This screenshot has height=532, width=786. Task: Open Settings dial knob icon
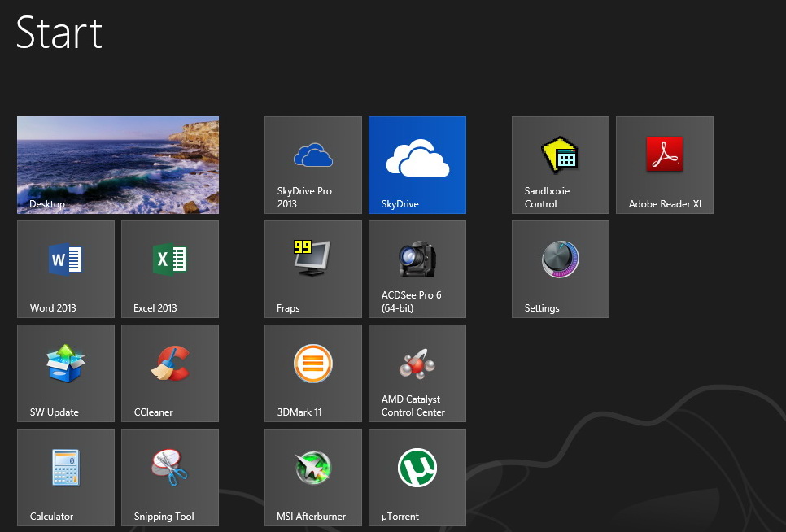click(x=561, y=259)
